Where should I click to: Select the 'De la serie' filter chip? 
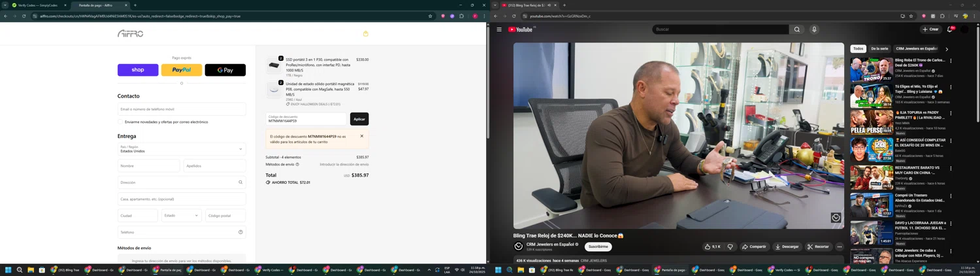coord(879,48)
